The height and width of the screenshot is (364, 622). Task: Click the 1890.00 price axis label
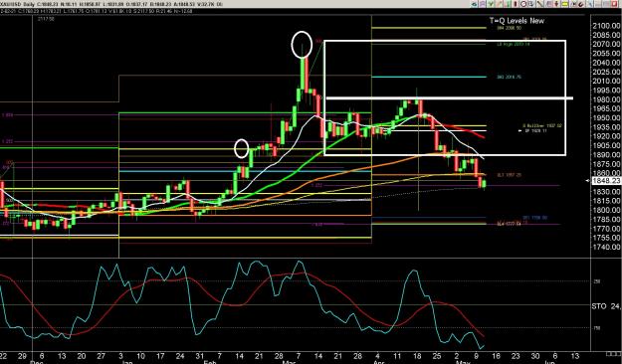click(x=606, y=154)
